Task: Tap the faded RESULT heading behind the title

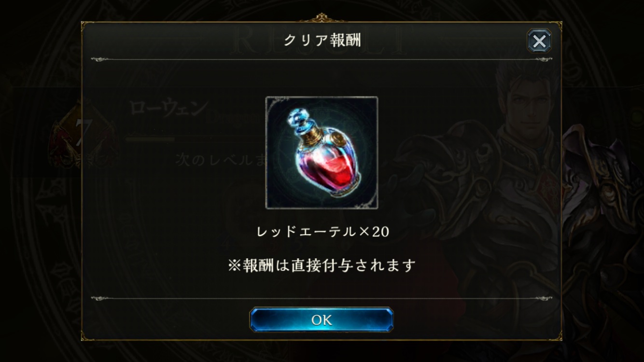Action: coord(322,42)
